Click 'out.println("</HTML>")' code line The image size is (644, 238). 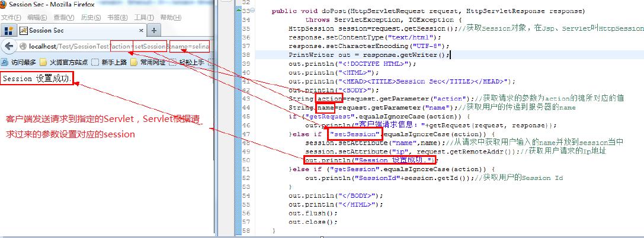(x=335, y=204)
